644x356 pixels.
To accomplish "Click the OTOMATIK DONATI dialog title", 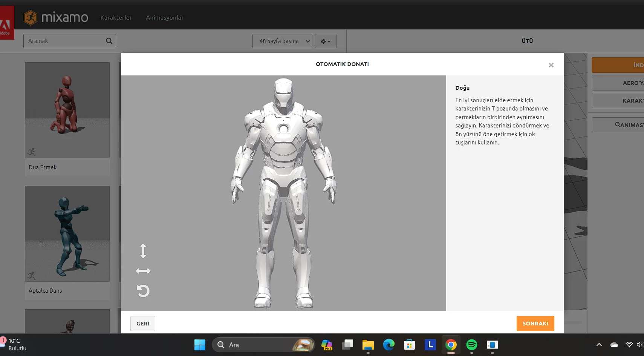I will point(342,64).
